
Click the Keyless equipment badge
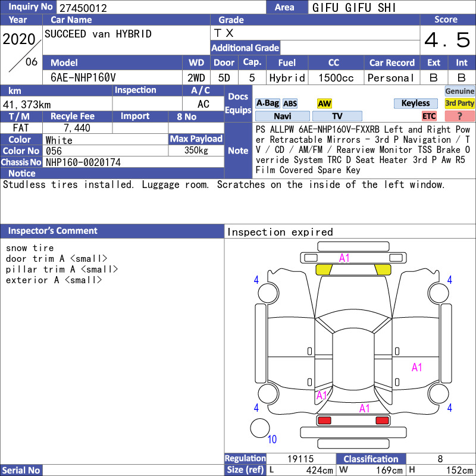click(415, 103)
